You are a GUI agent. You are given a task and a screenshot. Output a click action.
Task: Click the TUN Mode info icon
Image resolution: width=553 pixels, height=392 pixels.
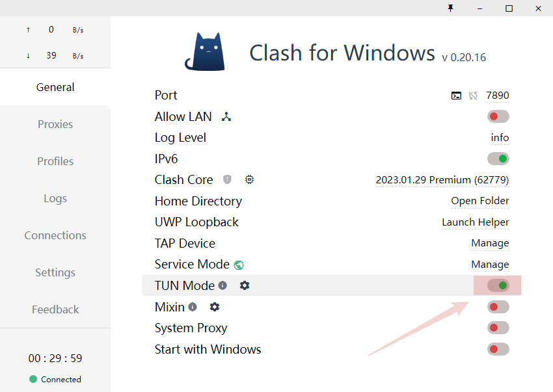[x=223, y=285]
